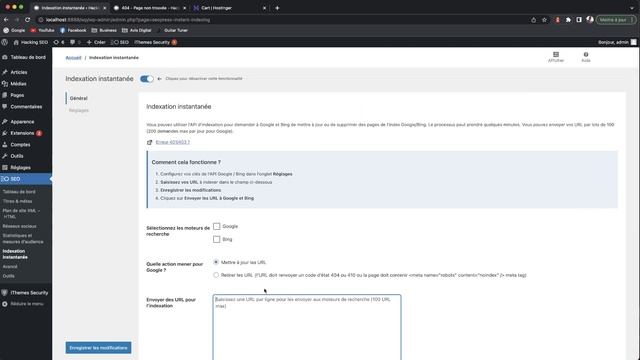Open the browser profile avatar
This screenshot has height=360, width=640.
pyautogui.click(x=590, y=20)
